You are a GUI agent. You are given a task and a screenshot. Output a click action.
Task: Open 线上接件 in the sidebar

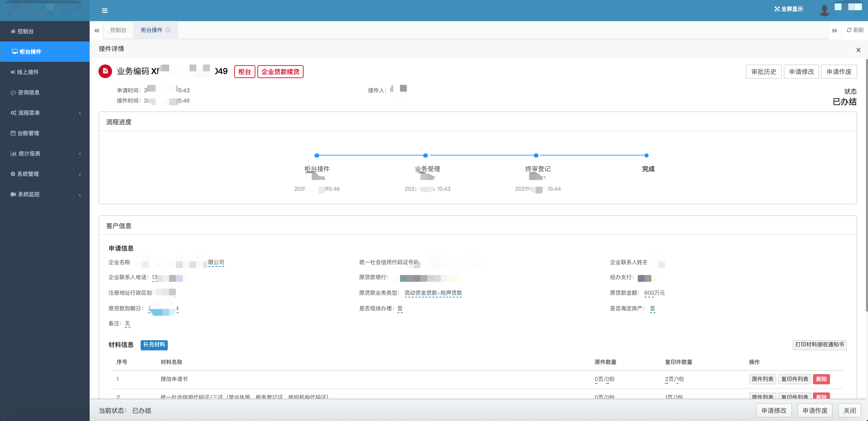[45, 72]
